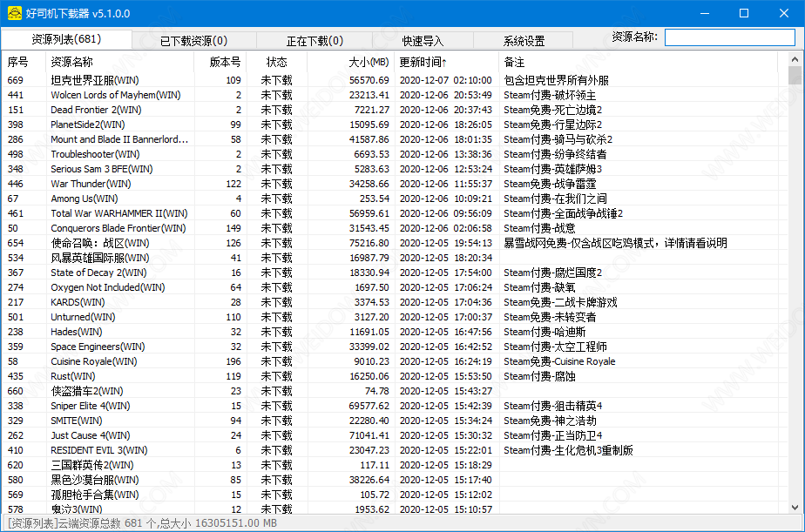Sort by the 更新时间 column header
805x532 pixels.
(x=446, y=62)
